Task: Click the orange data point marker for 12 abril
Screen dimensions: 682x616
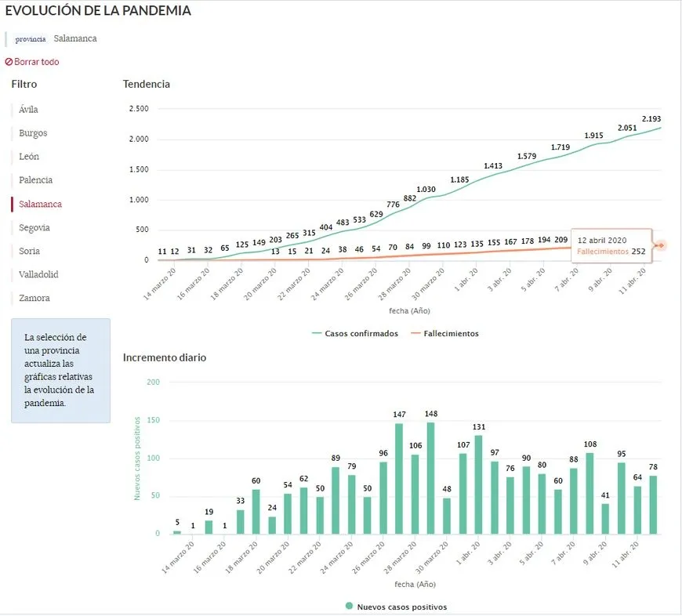Action: point(659,245)
